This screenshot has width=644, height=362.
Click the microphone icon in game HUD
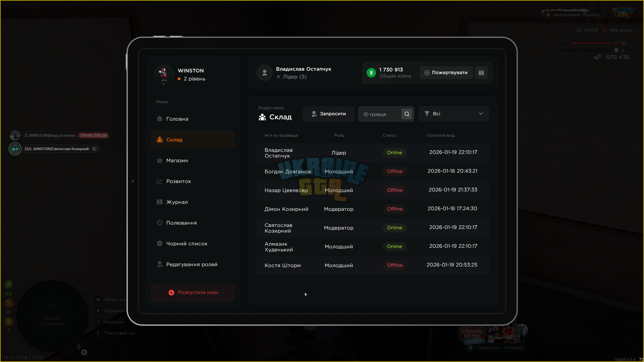pyautogui.click(x=79, y=347)
